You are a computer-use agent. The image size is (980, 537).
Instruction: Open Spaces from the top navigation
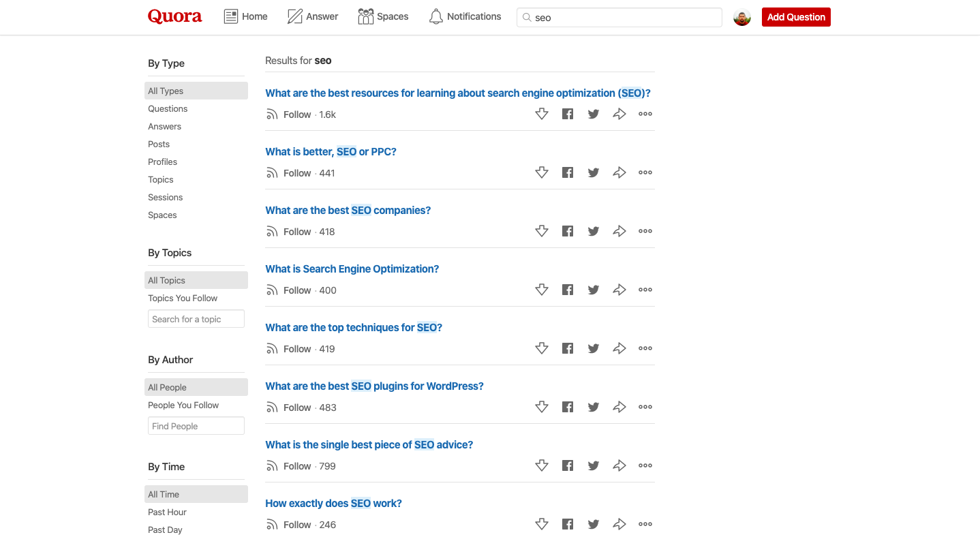click(x=383, y=16)
